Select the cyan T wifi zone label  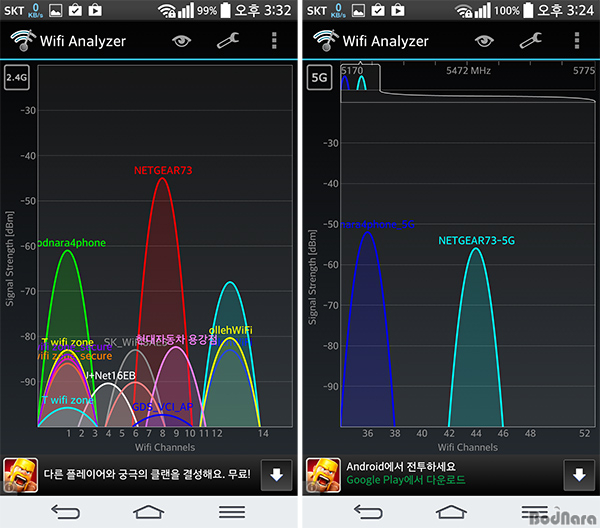tap(67, 400)
